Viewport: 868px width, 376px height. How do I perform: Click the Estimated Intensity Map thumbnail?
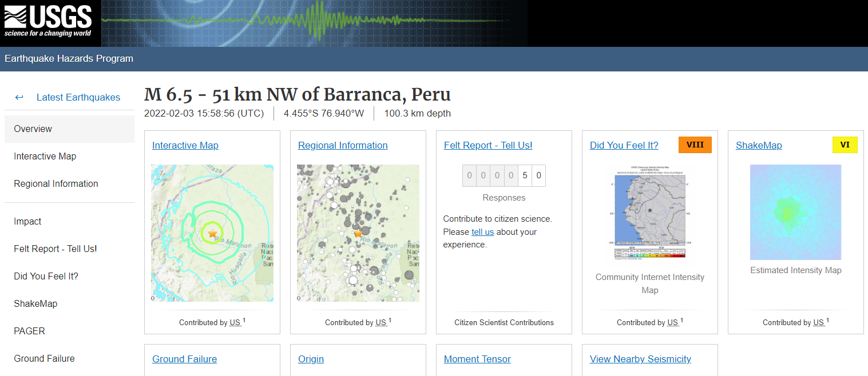click(x=796, y=212)
